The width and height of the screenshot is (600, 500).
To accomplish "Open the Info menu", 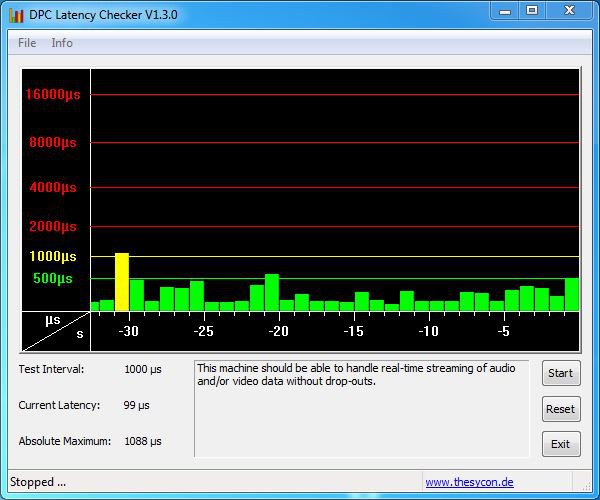I will [62, 43].
